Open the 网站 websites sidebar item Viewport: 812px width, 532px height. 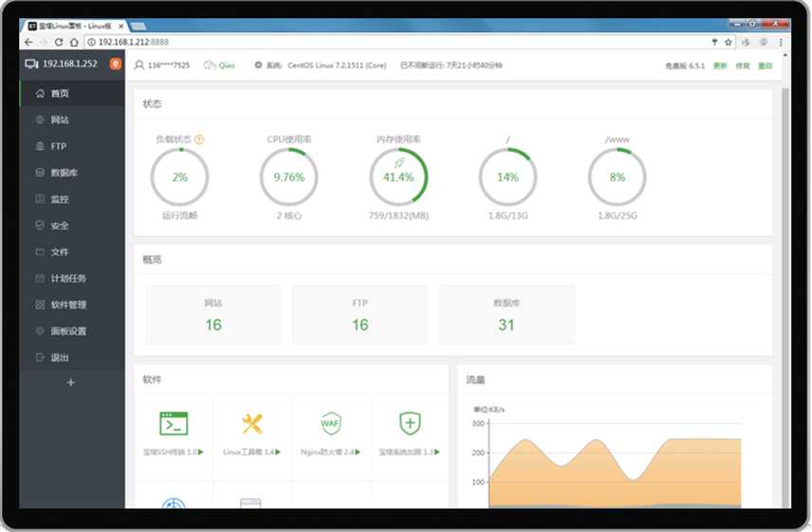tap(72, 119)
